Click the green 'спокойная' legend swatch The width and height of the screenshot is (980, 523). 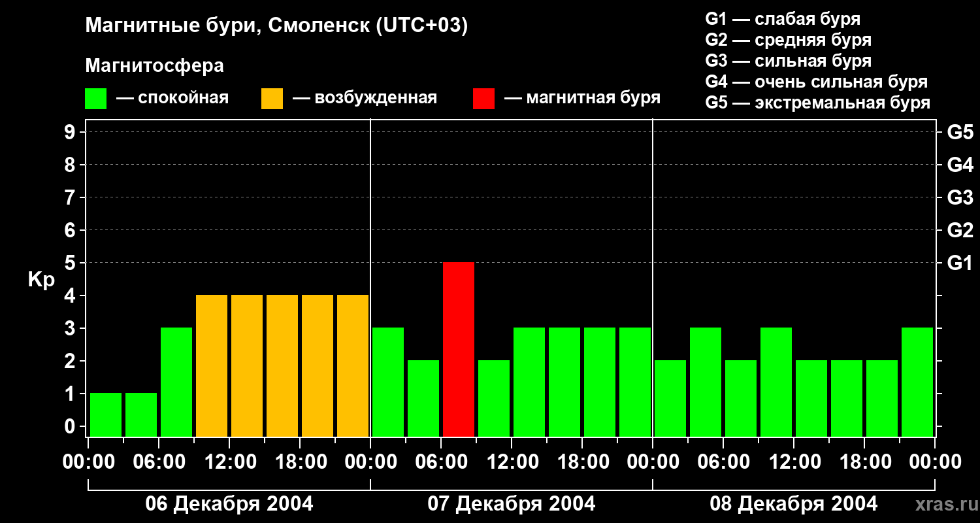95,99
